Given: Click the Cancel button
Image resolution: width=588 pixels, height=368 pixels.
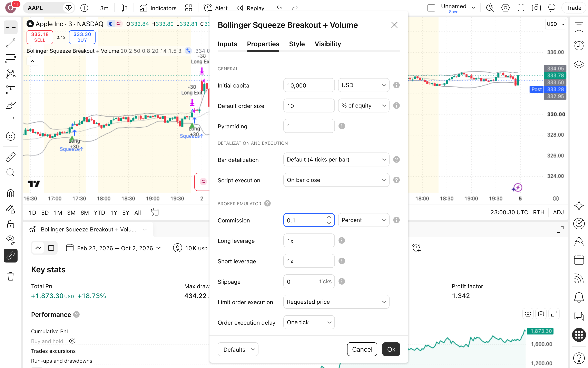Looking at the screenshot, I should click(362, 349).
